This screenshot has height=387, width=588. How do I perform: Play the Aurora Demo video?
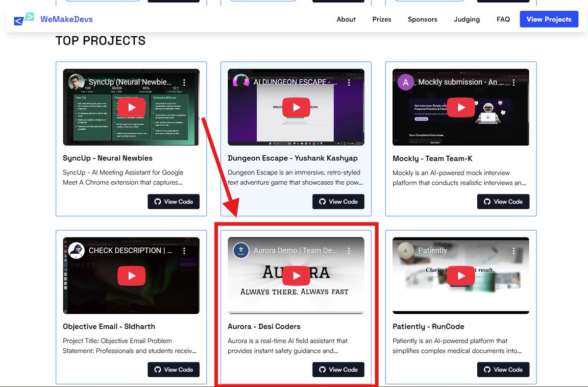pyautogui.click(x=296, y=276)
